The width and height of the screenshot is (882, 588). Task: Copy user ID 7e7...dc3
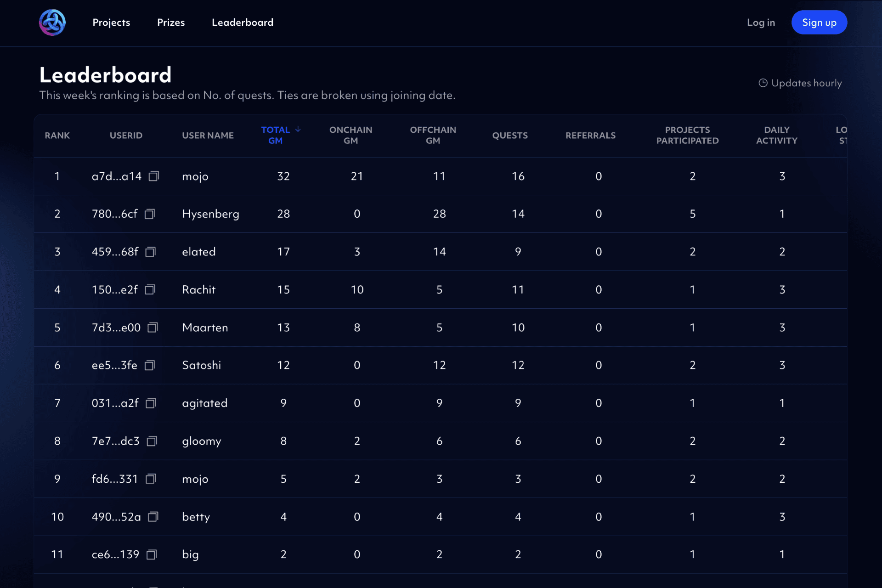[x=152, y=441]
